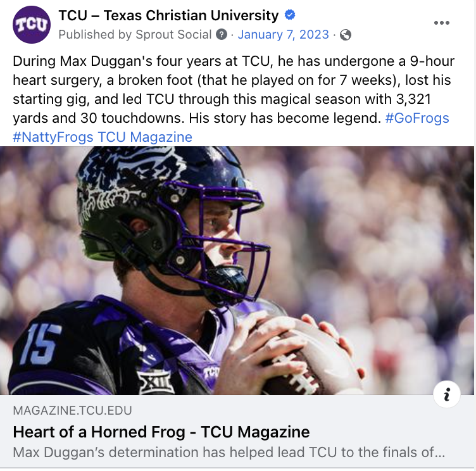Click the globe public audience icon
The height and width of the screenshot is (471, 476).
[346, 35]
